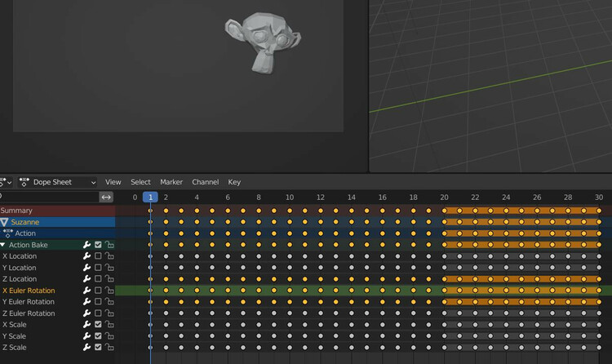The image size is (612, 364).
Task: Select the Z Location channel name
Action: point(20,279)
